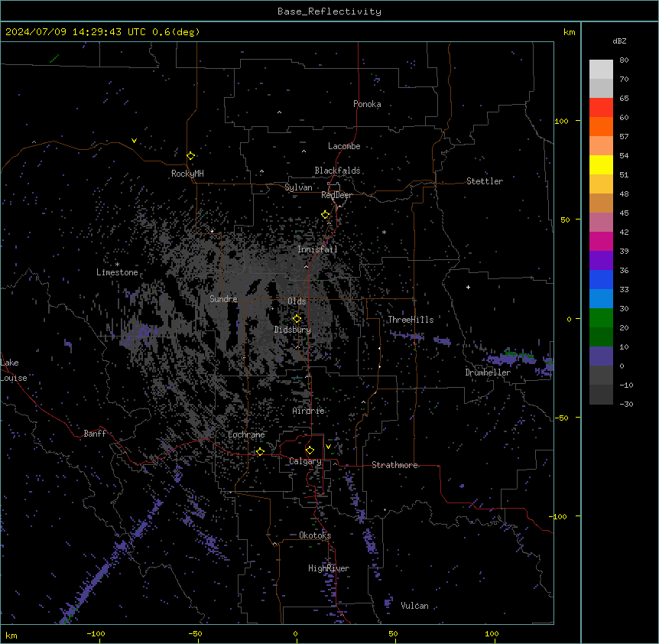Click the -100 tick label on the horizontal axis
Viewport: 659px width, 644px height.
pyautogui.click(x=96, y=634)
